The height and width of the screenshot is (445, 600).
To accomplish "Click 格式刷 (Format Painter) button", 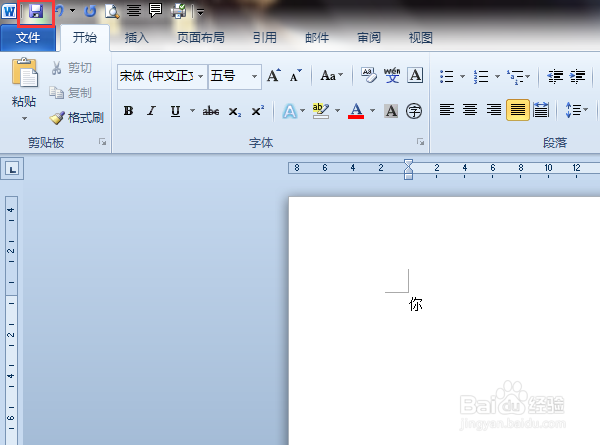I will pyautogui.click(x=76, y=117).
